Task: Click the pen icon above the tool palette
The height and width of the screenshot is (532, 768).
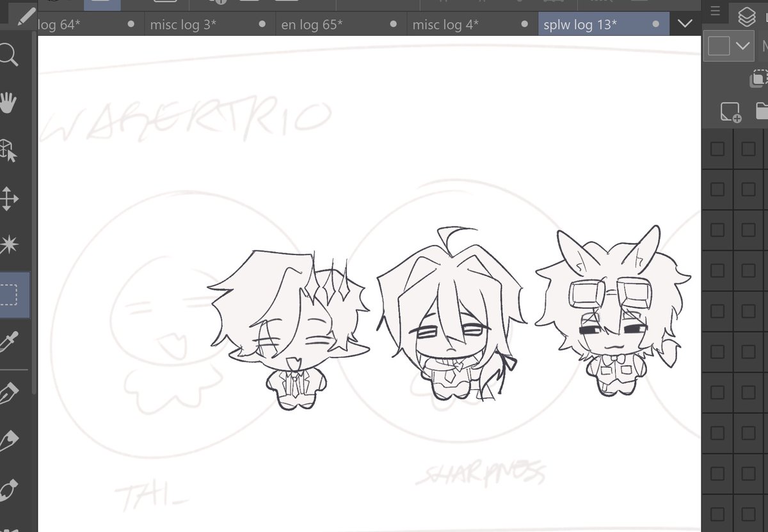Action: coord(26,15)
